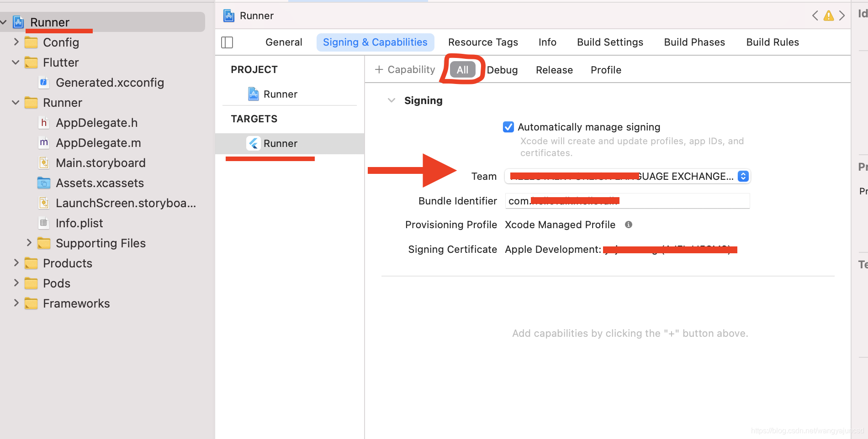The height and width of the screenshot is (439, 868).
Task: Open the Team dropdown menu
Action: pyautogui.click(x=627, y=176)
